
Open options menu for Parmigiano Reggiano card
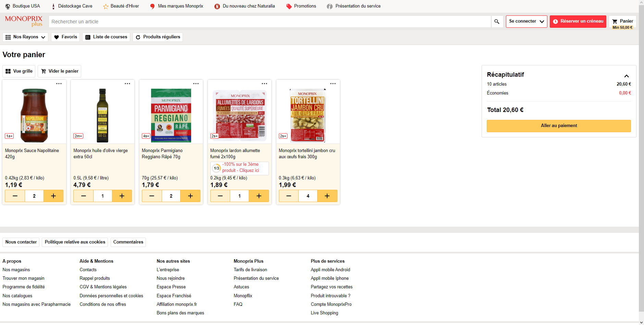196,84
